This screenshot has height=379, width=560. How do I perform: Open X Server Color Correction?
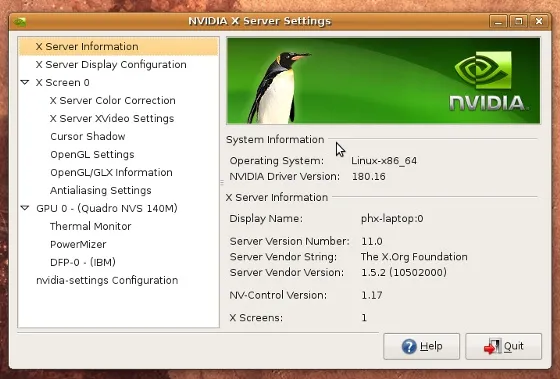coord(112,101)
